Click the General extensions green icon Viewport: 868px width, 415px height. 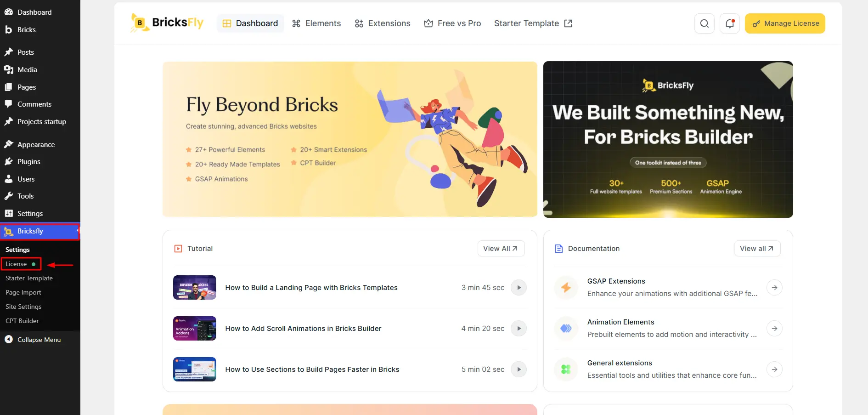[x=566, y=370]
